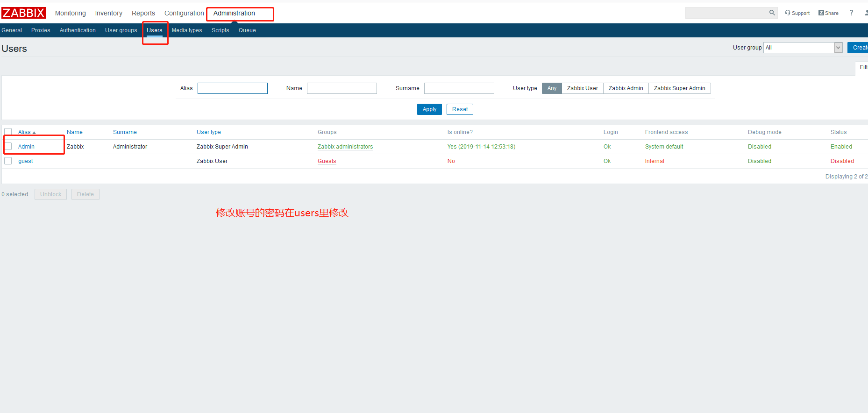
Task: Go to Media types submenu
Action: coord(187,30)
